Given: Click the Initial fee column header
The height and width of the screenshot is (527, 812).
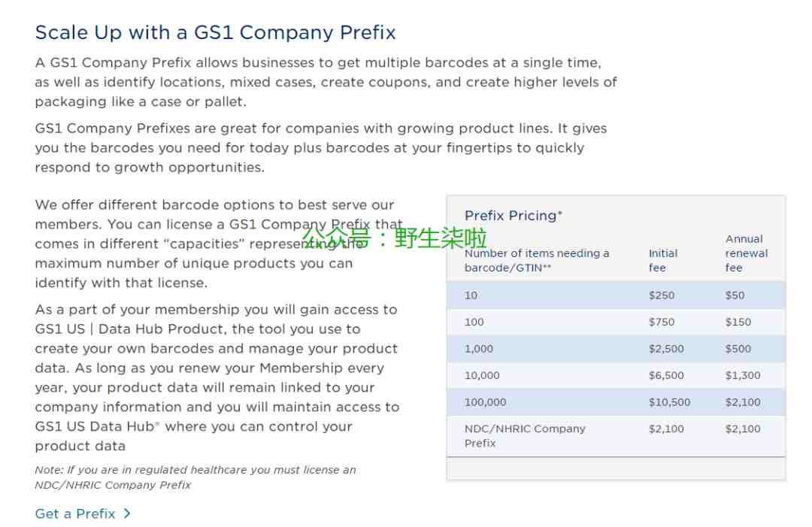Looking at the screenshot, I should (x=663, y=260).
